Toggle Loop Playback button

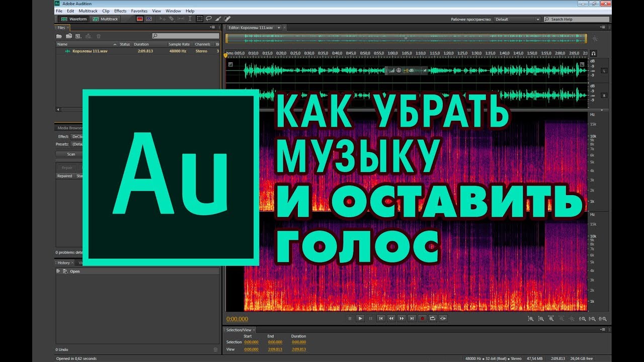(x=433, y=318)
